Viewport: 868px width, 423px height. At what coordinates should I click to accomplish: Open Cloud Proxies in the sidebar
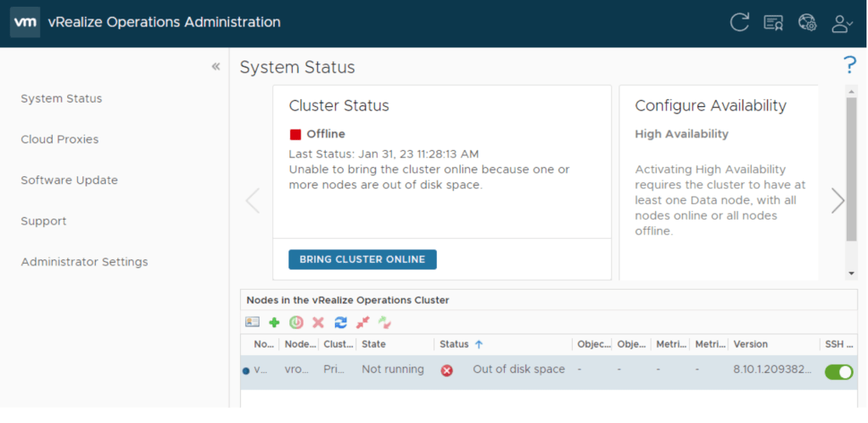tap(59, 139)
